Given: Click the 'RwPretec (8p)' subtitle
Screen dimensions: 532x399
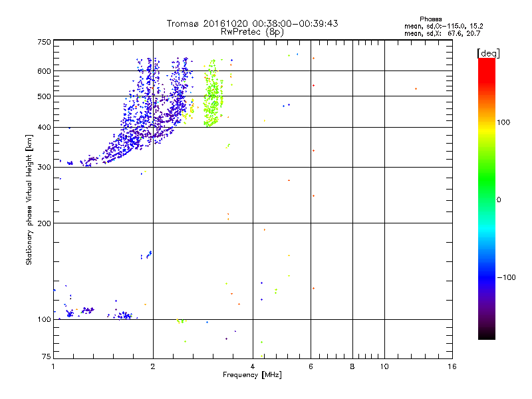Looking at the screenshot, I should point(252,32).
